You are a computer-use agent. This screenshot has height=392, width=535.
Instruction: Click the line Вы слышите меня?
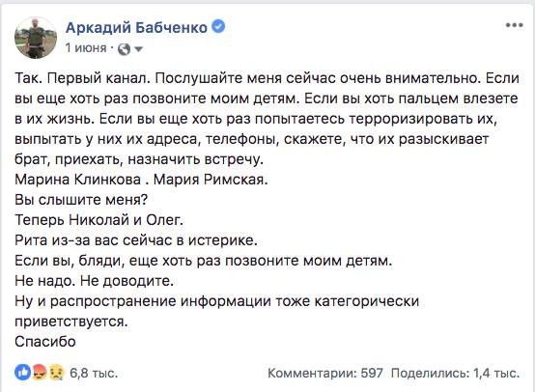pyautogui.click(x=81, y=200)
